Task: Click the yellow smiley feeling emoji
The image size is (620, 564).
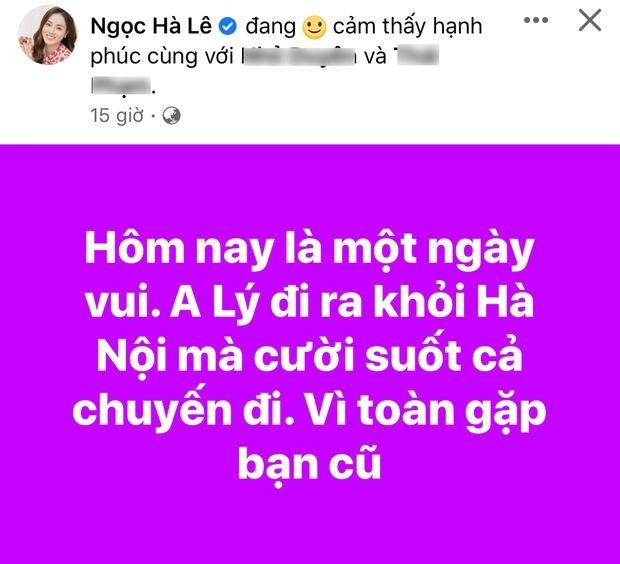Action: tap(314, 27)
